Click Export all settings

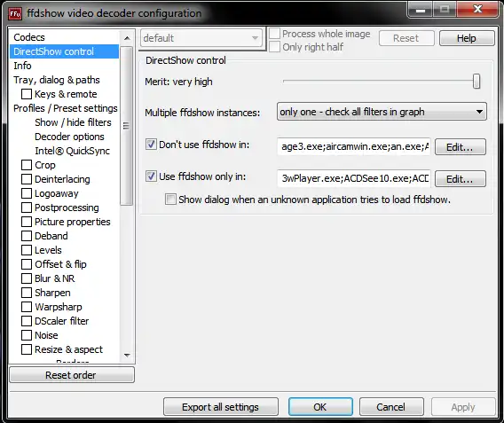click(x=220, y=407)
